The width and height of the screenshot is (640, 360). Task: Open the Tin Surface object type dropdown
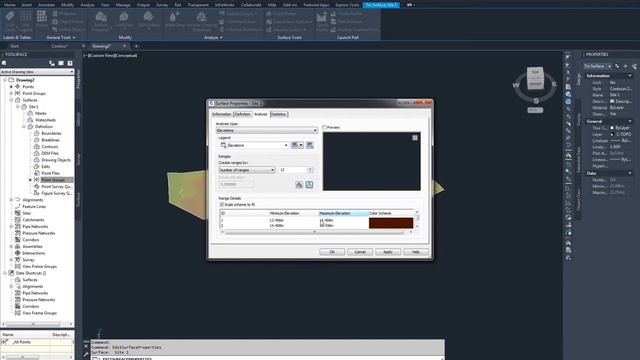(598, 66)
